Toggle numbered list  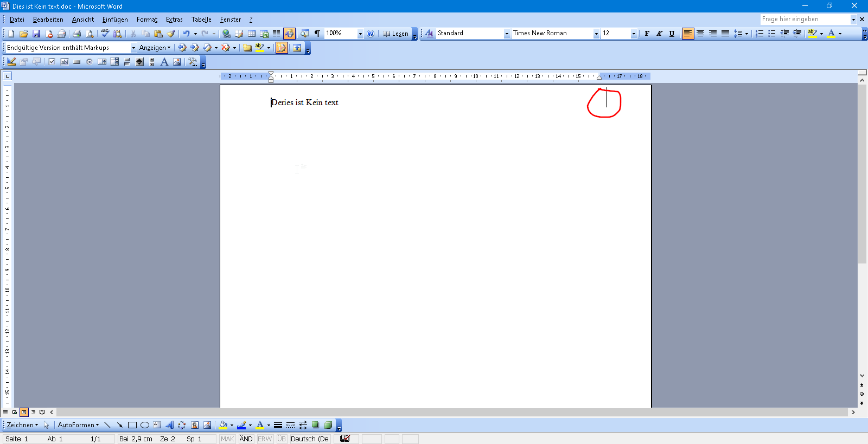tap(759, 34)
